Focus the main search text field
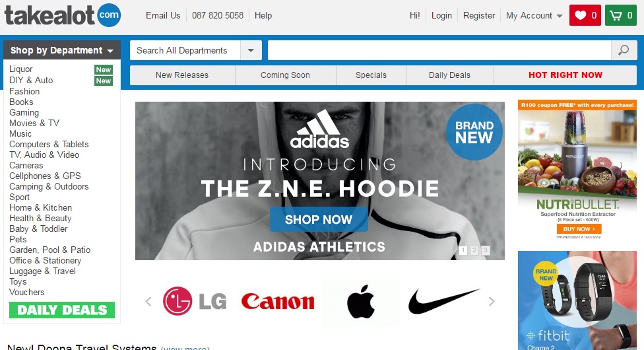Screen dimensions: 644x350 pos(439,50)
